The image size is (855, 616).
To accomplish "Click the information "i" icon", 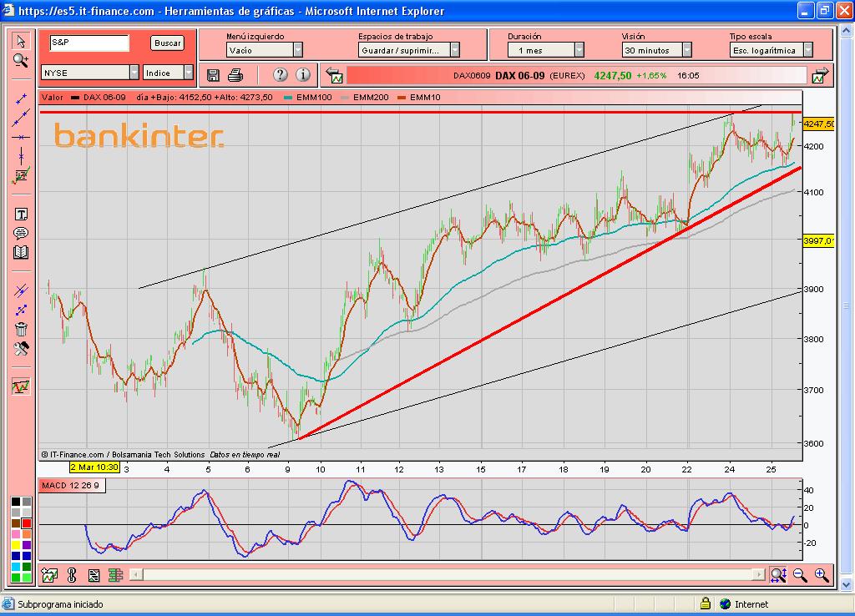I will [x=302, y=75].
